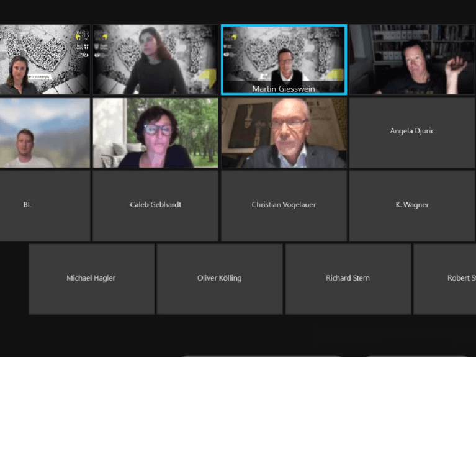
Task: Click video of man in gray blazer
Action: pyautogui.click(x=284, y=133)
